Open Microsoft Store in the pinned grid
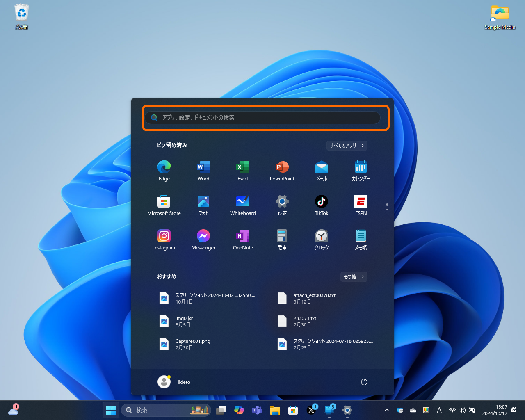Image resolution: width=525 pixels, height=420 pixels. pos(164,205)
